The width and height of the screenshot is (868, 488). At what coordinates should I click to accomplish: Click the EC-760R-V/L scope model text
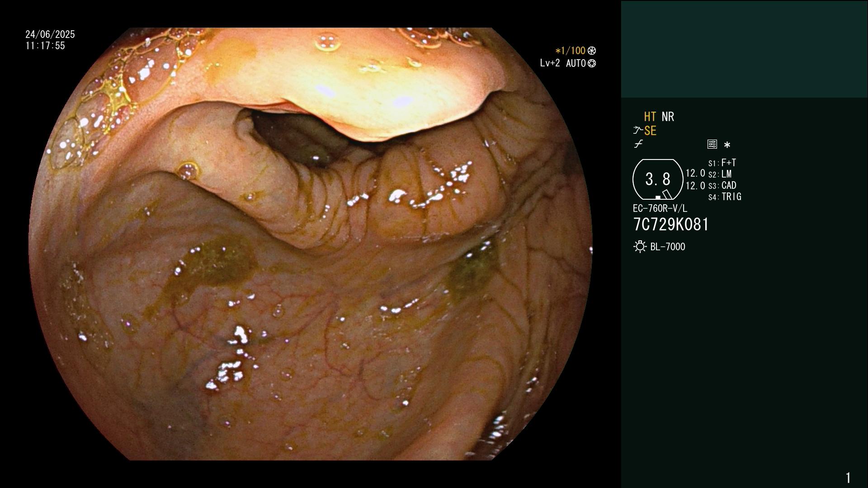point(660,208)
